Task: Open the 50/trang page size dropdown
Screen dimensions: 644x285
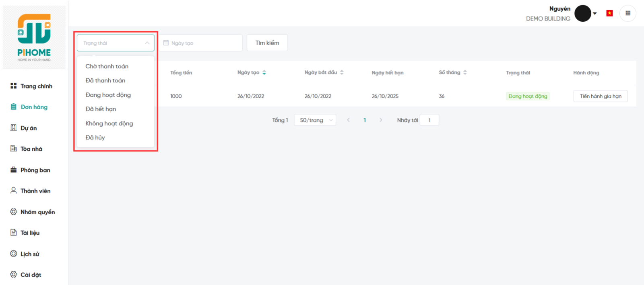Action: [315, 120]
